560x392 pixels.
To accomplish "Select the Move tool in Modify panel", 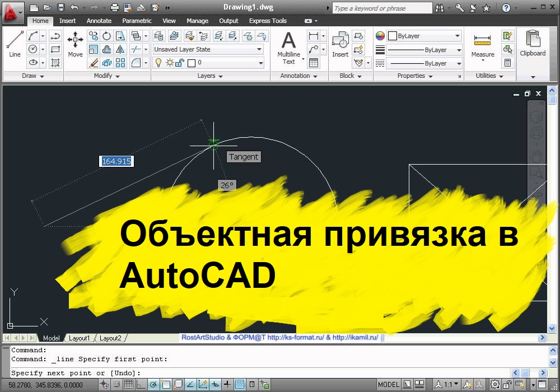I will [75, 44].
